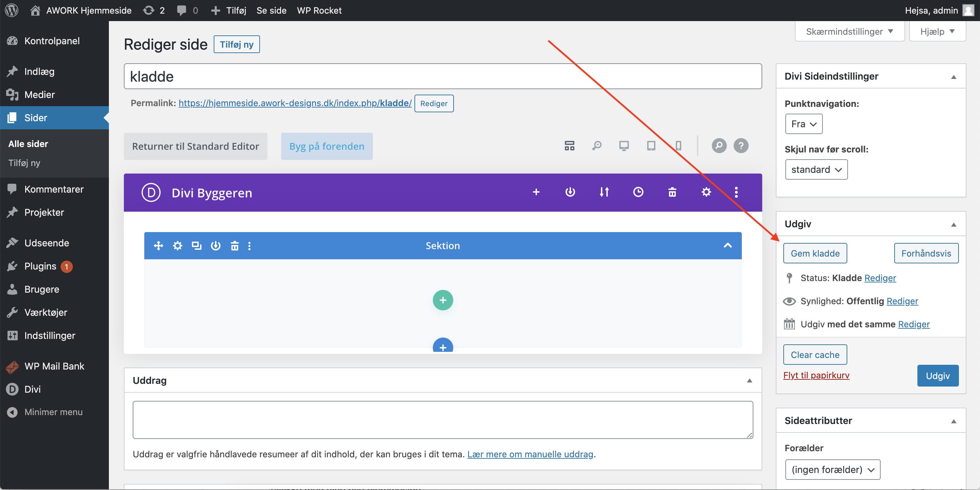Open Divi builder help question mark
The height and width of the screenshot is (490, 980).
(741, 146)
